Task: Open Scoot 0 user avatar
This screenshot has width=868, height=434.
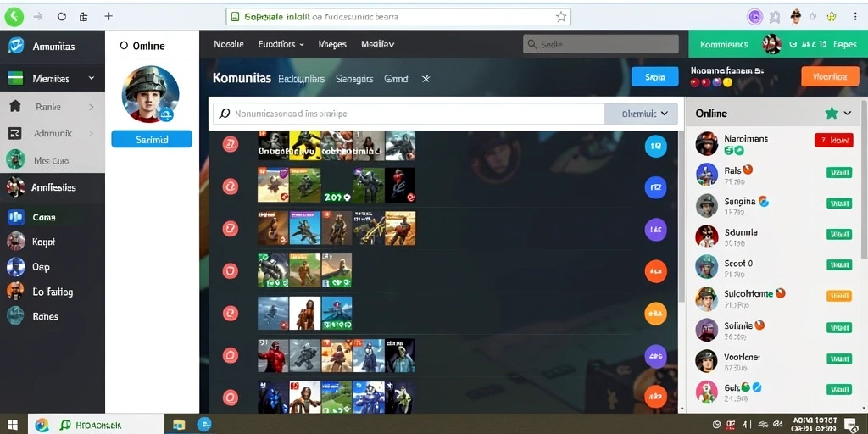Action: coord(707,266)
